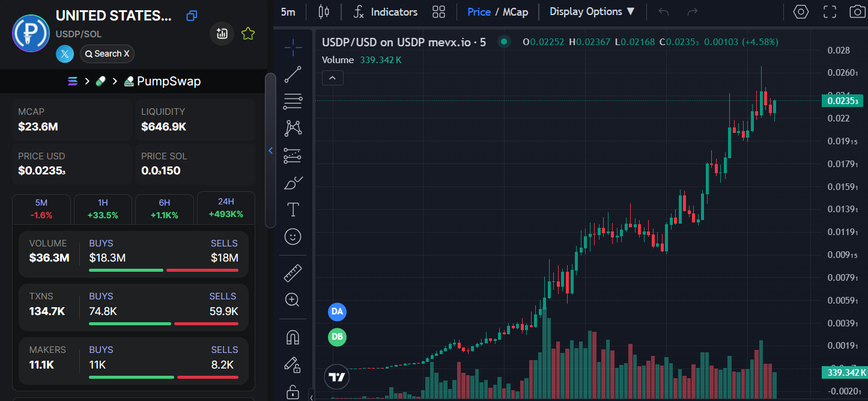The height and width of the screenshot is (401, 868).
Task: Open the emoji icons tool
Action: pyautogui.click(x=293, y=237)
